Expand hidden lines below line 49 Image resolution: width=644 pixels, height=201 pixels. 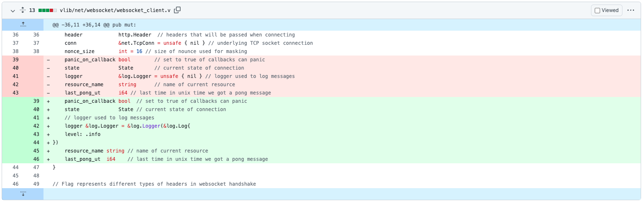click(23, 194)
